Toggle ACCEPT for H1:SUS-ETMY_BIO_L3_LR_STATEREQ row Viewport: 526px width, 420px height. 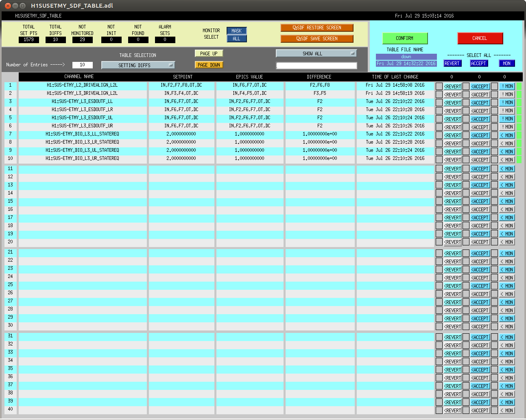[x=480, y=143]
